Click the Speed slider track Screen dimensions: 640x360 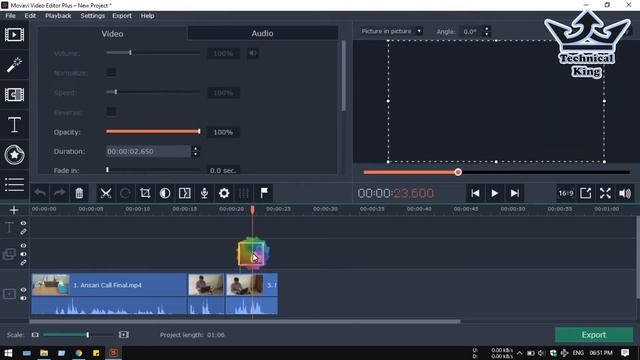click(153, 92)
